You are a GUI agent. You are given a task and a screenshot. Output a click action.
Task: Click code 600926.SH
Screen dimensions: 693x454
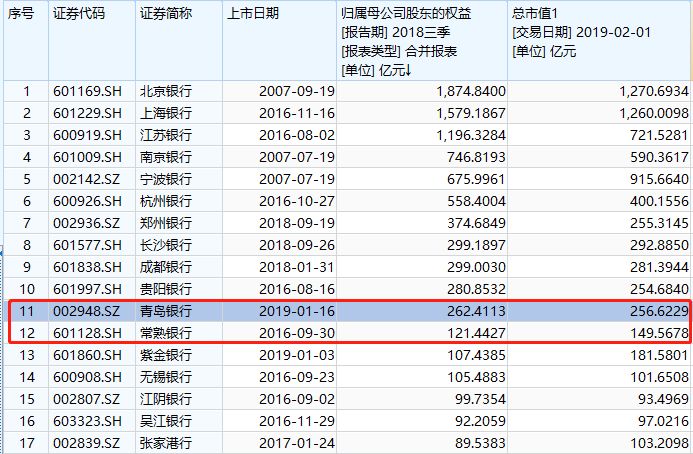87,201
